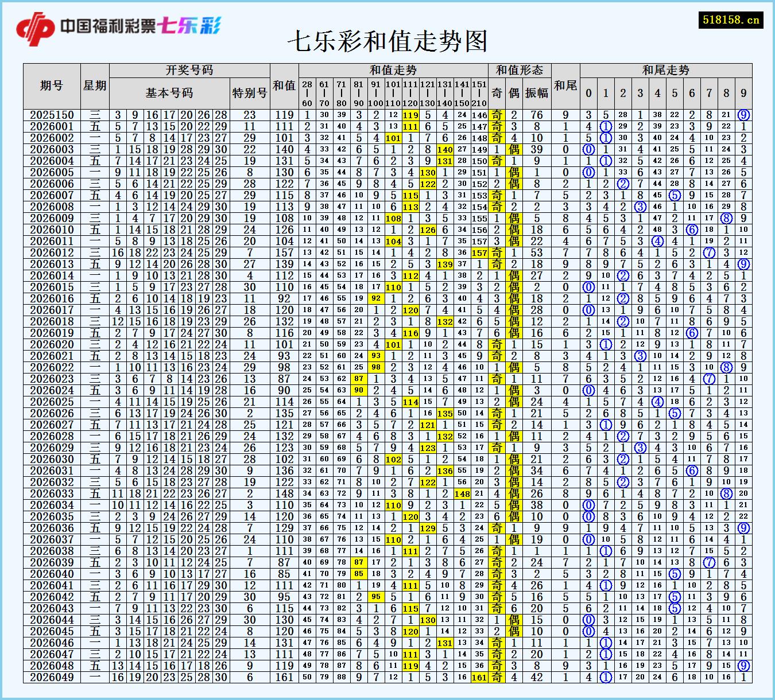This screenshot has width=775, height=700.
Task: Click the yellow highlighted 92 in row 2026016
Action: coord(376,299)
